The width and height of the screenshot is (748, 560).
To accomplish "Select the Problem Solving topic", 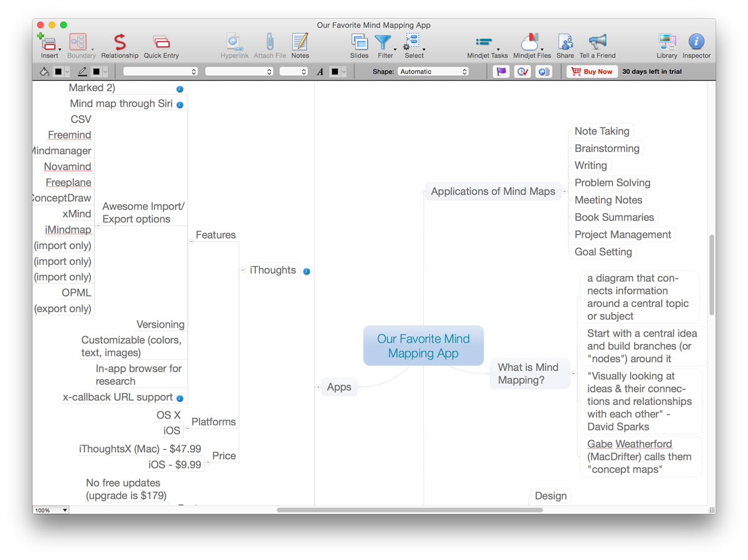I will 613,183.
